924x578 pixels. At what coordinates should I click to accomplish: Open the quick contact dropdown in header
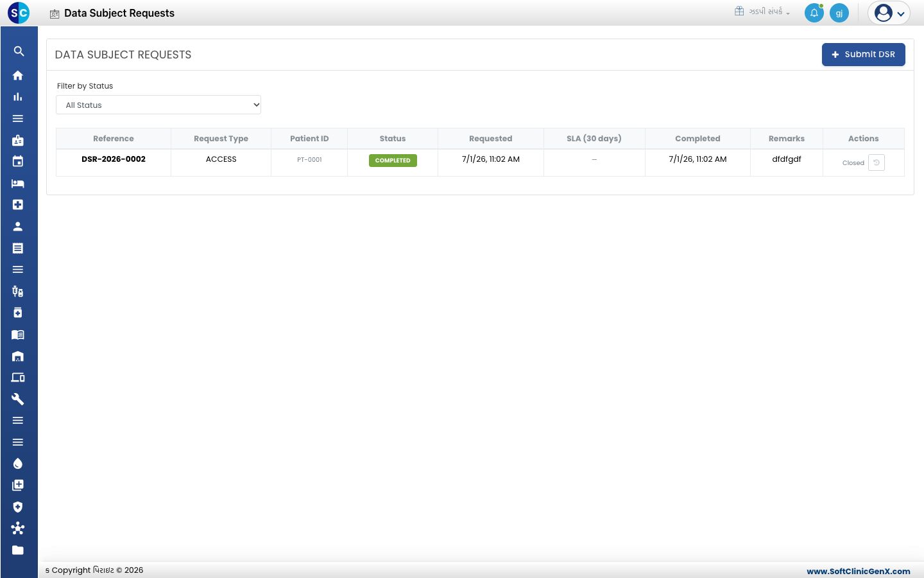pyautogui.click(x=762, y=12)
